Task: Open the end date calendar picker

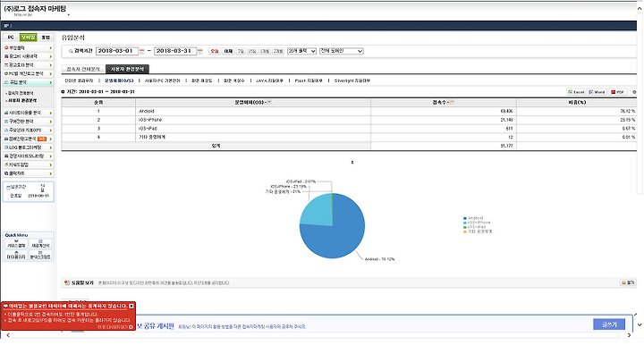Action: click(200, 51)
